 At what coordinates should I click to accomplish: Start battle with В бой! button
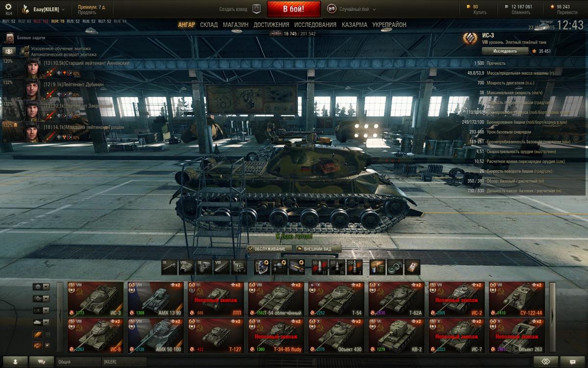coord(294,9)
